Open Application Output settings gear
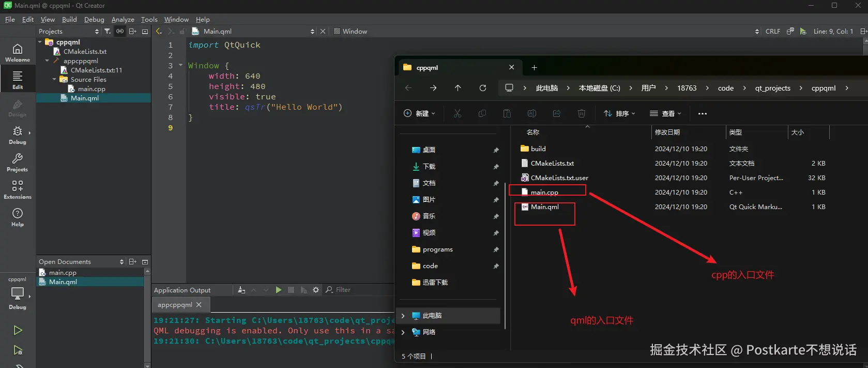This screenshot has width=868, height=368. pyautogui.click(x=316, y=290)
